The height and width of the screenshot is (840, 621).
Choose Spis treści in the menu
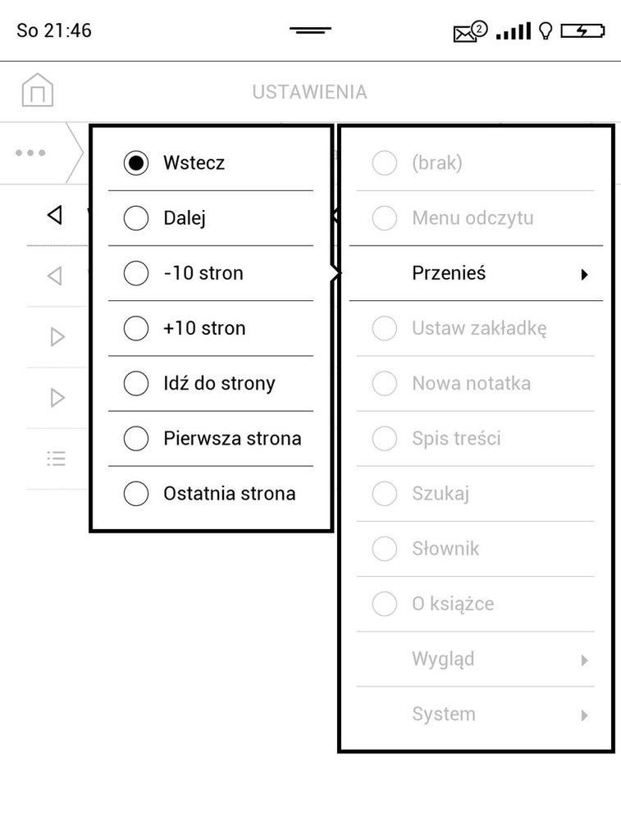point(475,438)
